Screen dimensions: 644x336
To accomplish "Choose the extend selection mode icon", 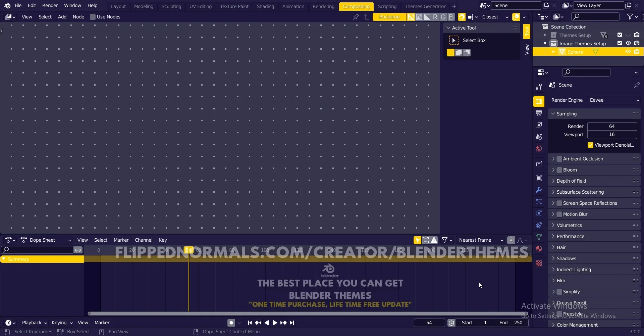I will coord(459,52).
